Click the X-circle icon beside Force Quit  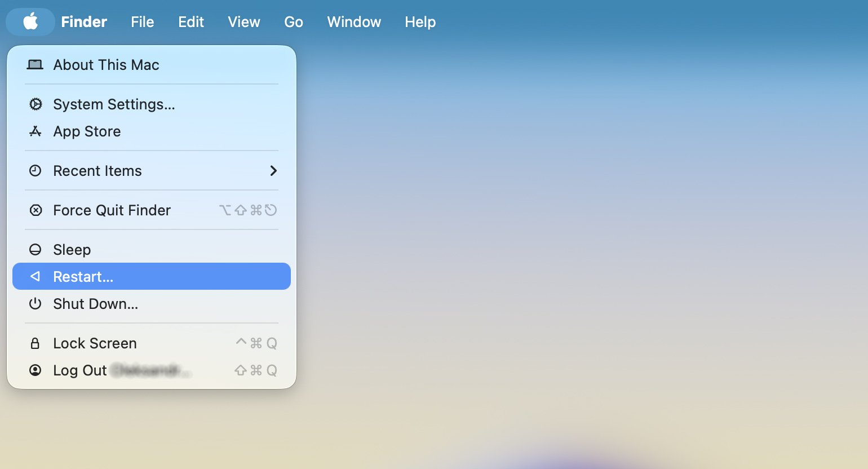pos(36,210)
